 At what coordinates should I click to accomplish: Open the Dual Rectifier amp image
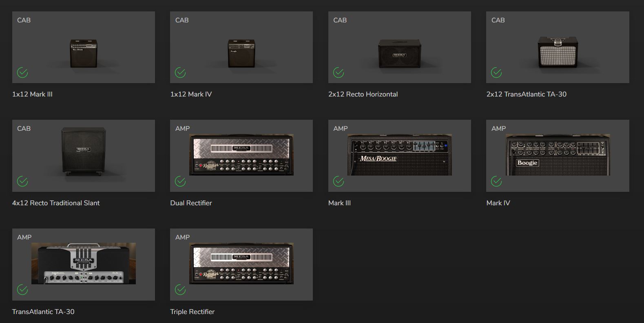(241, 155)
